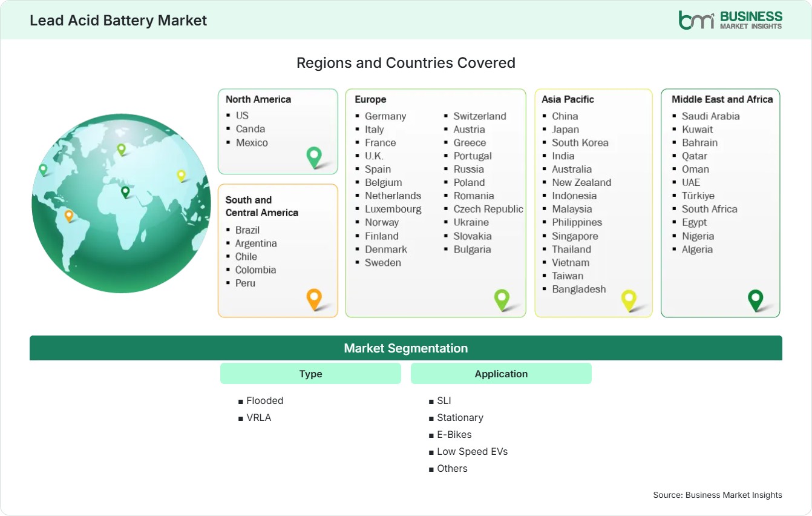
Task: Click the Lead Acid Battery Market title
Action: pos(119,21)
